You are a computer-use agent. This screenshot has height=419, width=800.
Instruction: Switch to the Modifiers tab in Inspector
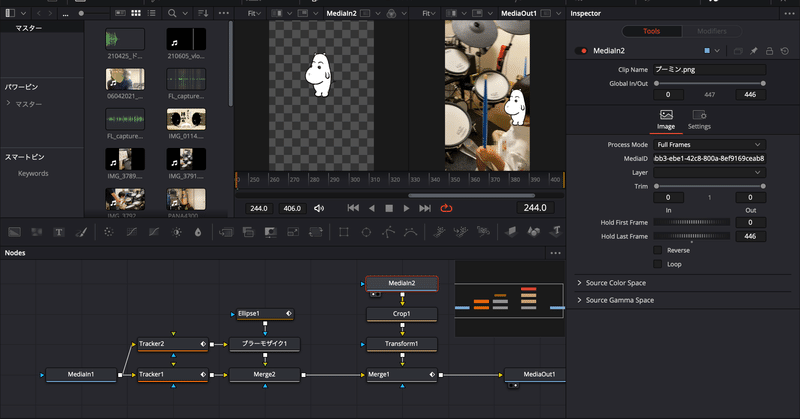tap(711, 31)
